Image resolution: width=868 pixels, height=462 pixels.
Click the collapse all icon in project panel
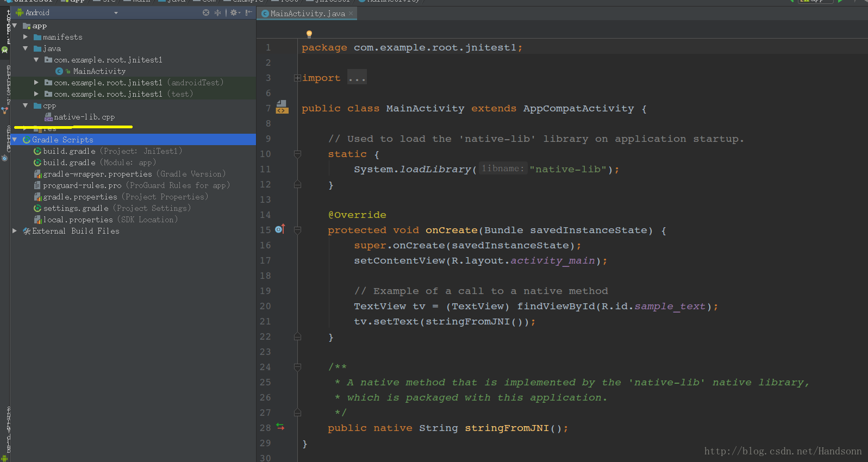[218, 13]
